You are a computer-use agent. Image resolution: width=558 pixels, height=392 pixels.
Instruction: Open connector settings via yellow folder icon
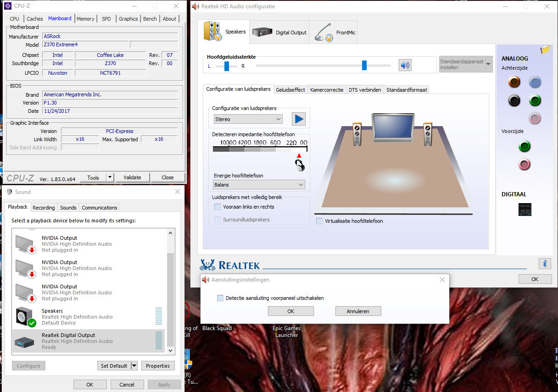click(x=545, y=50)
